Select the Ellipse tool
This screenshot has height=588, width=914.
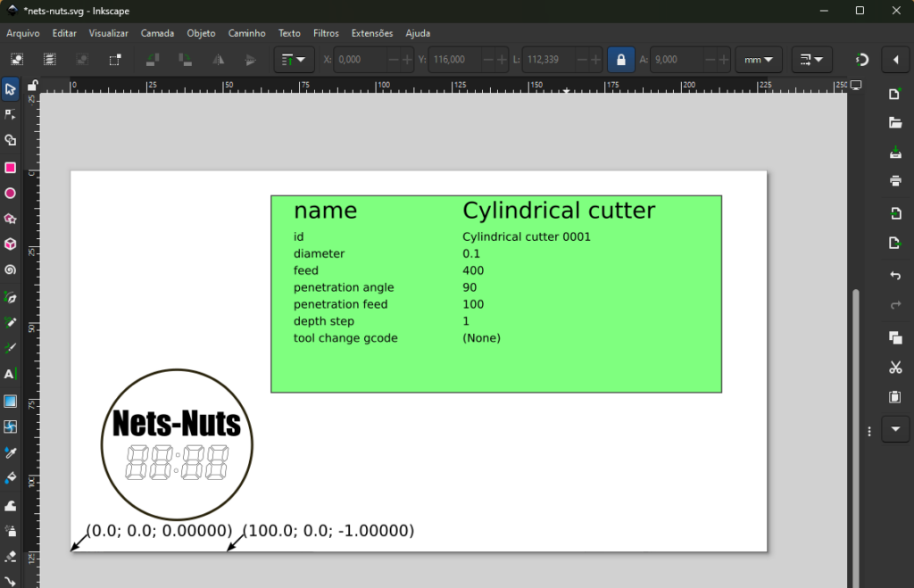click(11, 194)
